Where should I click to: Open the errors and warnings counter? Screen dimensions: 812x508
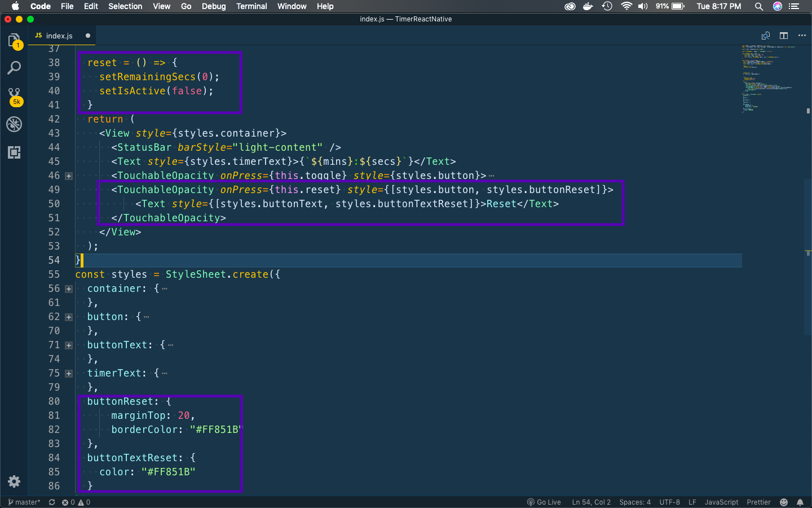click(x=76, y=502)
